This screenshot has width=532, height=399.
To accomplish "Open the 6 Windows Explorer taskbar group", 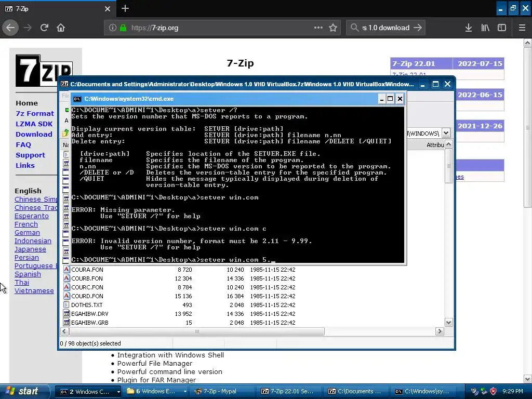I will click(x=155, y=392).
